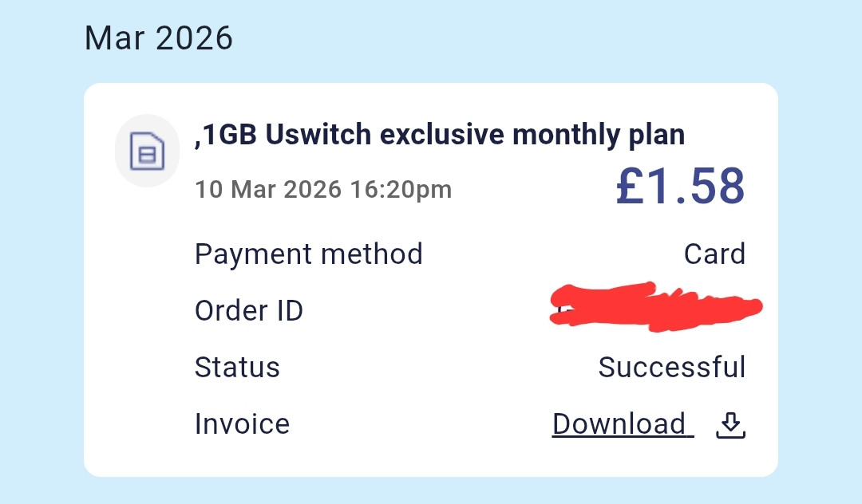Click the red-scribbled order ID value
The width and height of the screenshot is (862, 504).
point(654,307)
